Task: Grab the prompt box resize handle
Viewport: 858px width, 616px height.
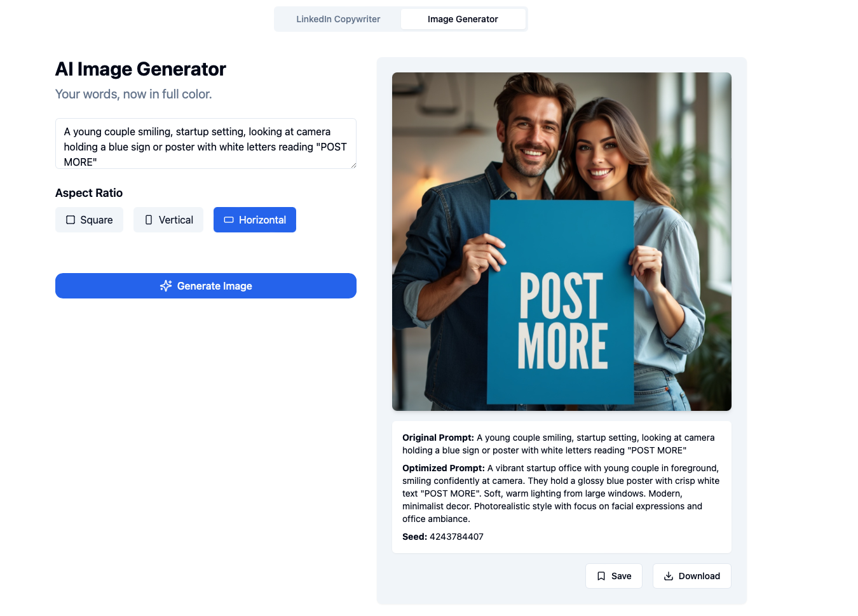Action: point(353,165)
